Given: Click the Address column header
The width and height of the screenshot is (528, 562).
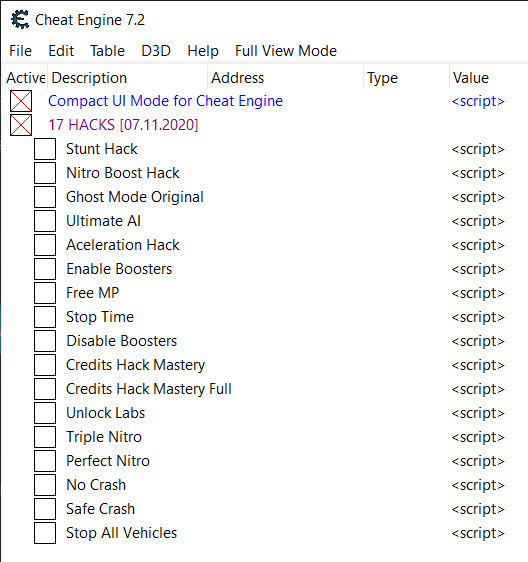Looking at the screenshot, I should pos(286,78).
